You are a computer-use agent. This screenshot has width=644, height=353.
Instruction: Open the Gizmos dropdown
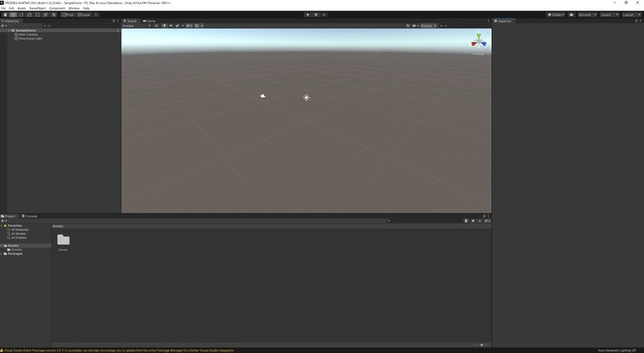pos(429,26)
